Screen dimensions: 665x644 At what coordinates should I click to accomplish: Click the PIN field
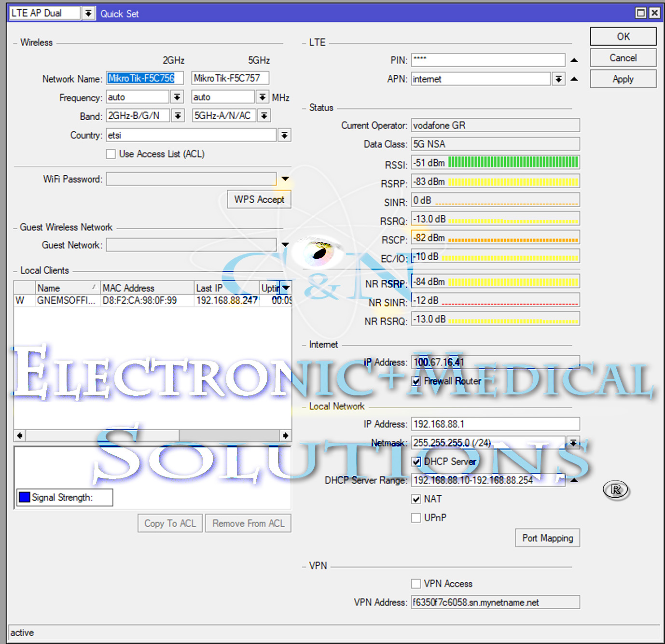(x=488, y=60)
